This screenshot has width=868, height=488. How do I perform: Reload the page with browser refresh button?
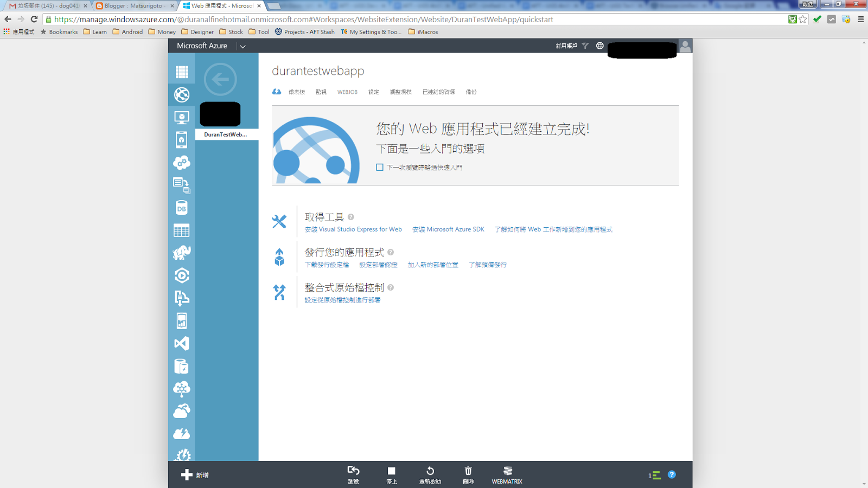tap(34, 20)
